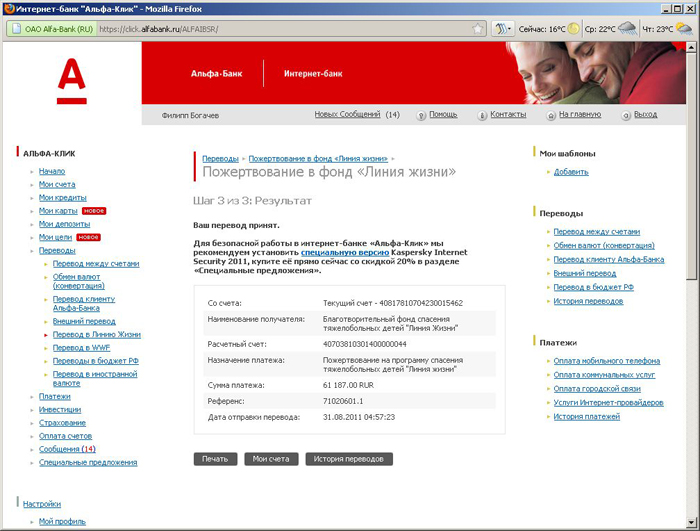The height and width of the screenshot is (531, 700).
Task: Click the current weather 16°C sun icon
Action: [574, 29]
